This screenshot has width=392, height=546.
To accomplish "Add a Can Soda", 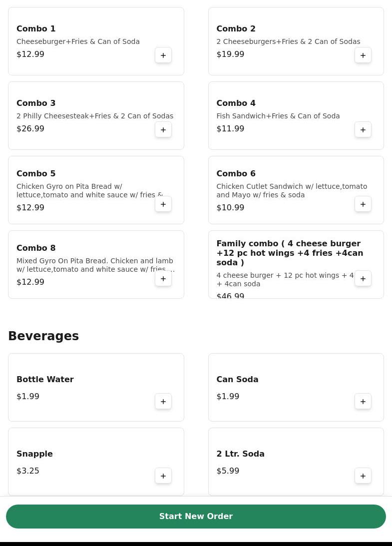I will click(363, 402).
